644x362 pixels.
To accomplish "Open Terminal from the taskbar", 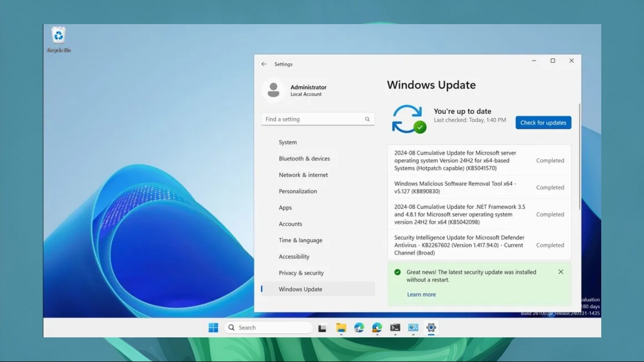I will (395, 328).
